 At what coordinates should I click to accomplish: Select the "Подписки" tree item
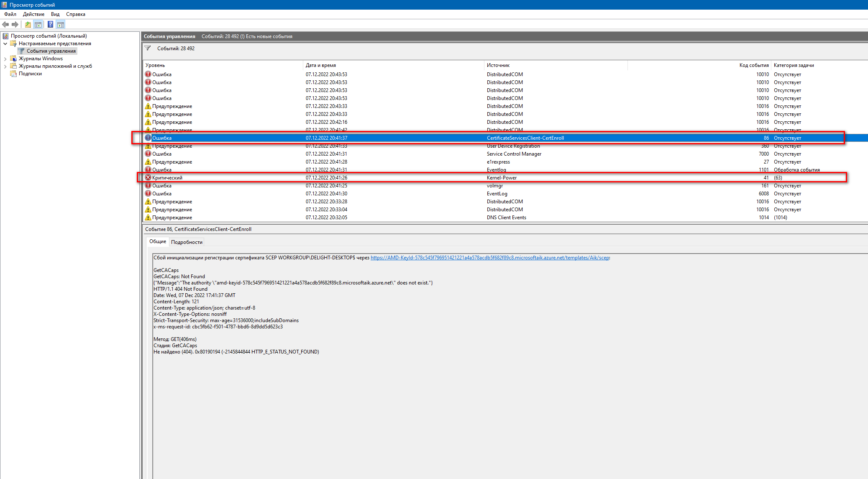tap(30, 74)
